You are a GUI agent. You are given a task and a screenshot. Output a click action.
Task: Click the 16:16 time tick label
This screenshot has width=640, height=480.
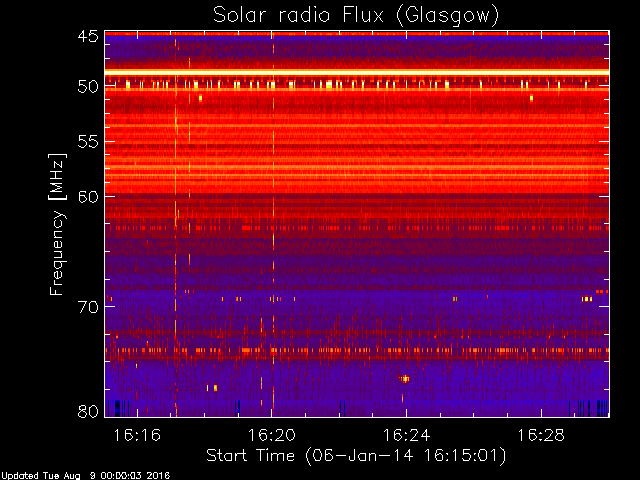[x=137, y=435]
